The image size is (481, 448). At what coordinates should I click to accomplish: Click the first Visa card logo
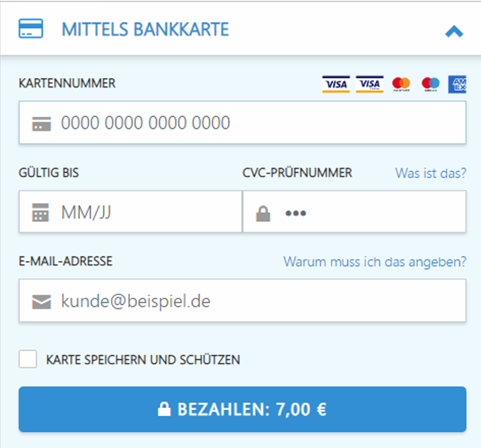[335, 83]
